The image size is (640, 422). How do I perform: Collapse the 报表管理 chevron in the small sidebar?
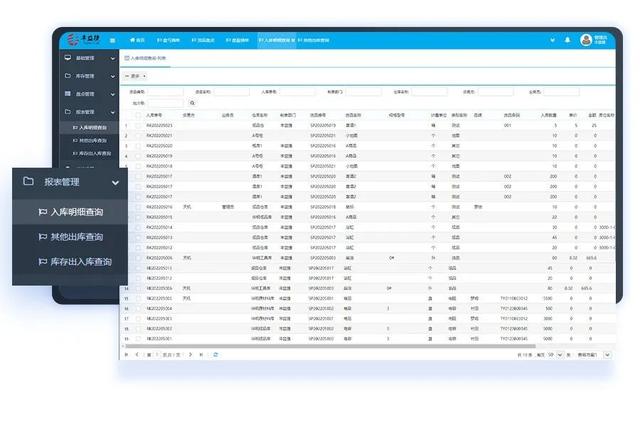click(x=113, y=112)
